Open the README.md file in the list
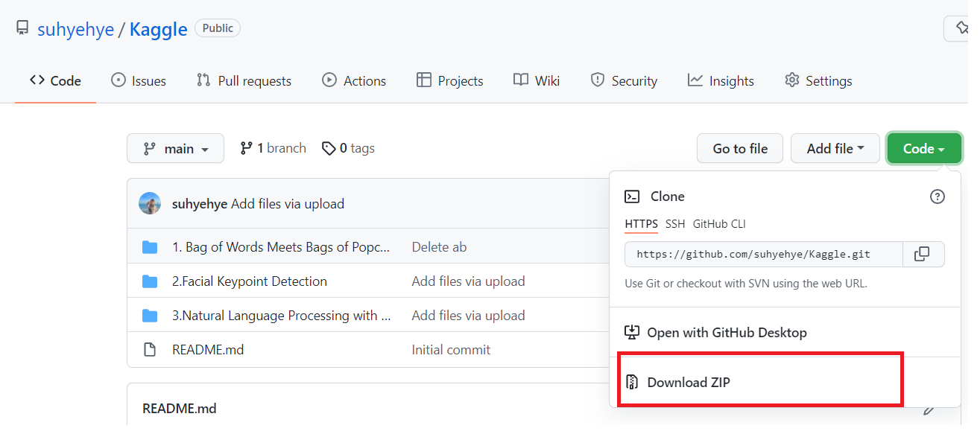The height and width of the screenshot is (434, 980). 208,349
